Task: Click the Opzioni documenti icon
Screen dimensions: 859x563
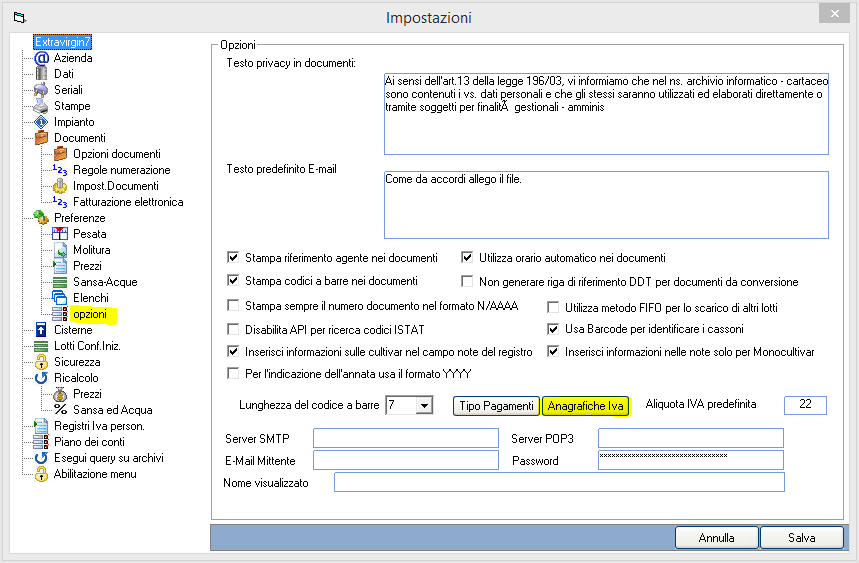Action: click(x=60, y=154)
